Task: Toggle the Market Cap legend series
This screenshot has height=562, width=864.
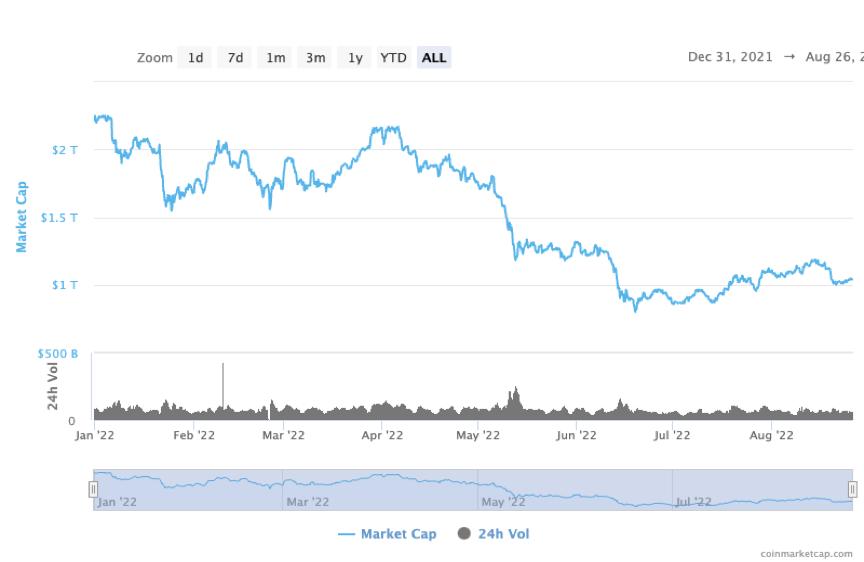Action: tap(387, 533)
